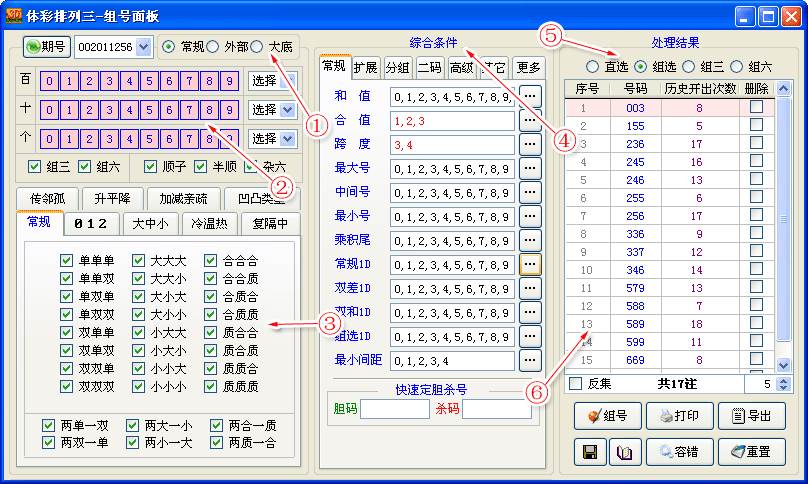
Task: Switch to the 大中小 tab
Action: [151, 222]
